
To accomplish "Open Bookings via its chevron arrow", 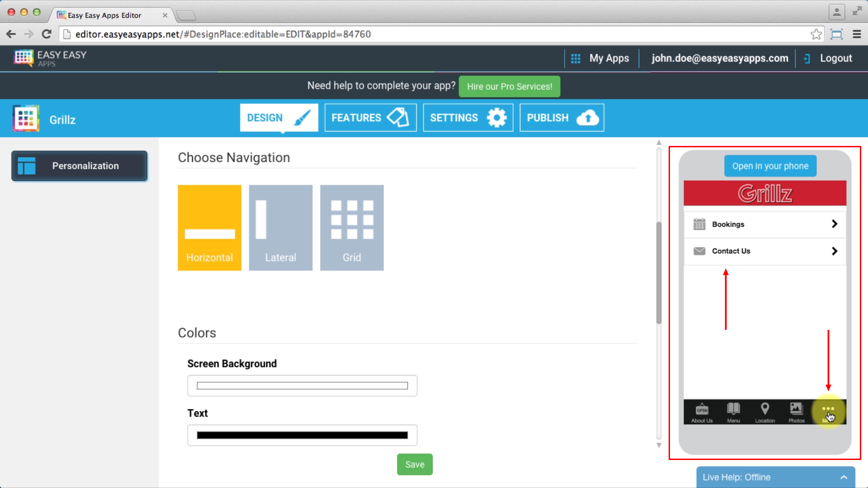I will pyautogui.click(x=835, y=224).
